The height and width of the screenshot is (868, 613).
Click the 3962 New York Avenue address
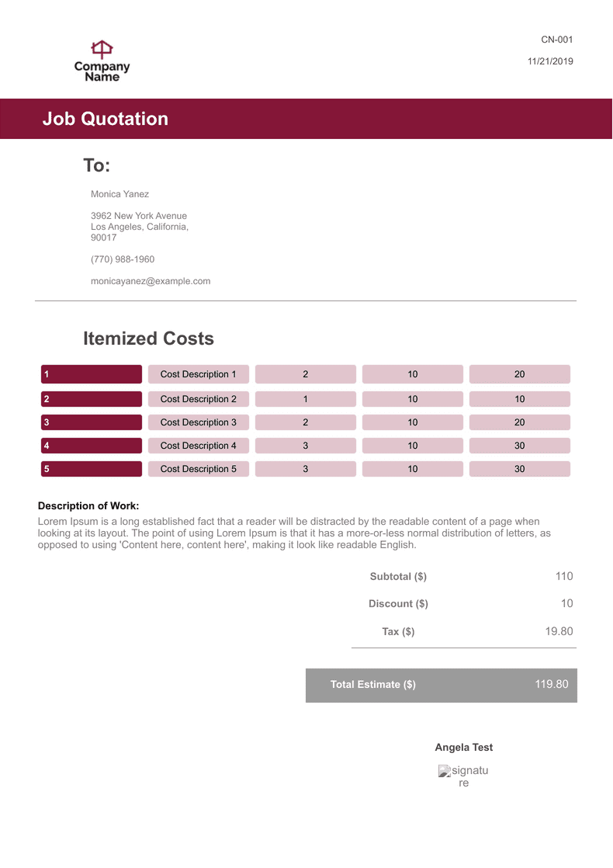(x=139, y=216)
